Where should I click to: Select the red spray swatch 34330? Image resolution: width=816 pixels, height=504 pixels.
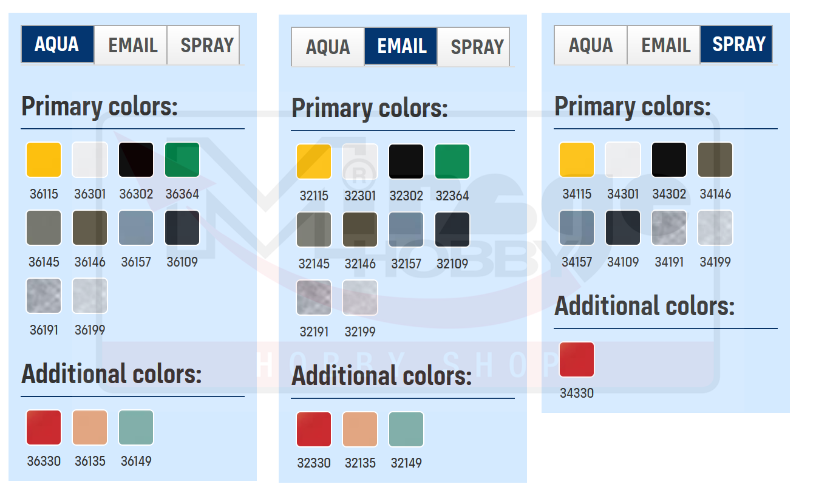click(577, 359)
